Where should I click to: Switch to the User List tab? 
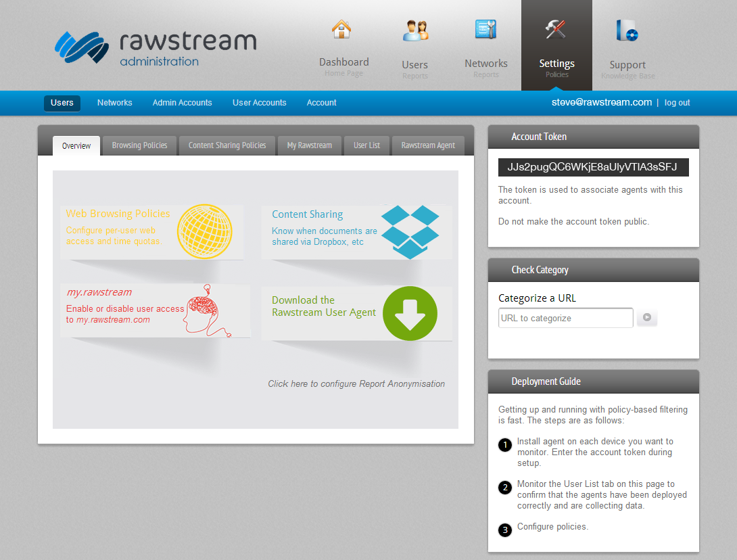point(366,146)
